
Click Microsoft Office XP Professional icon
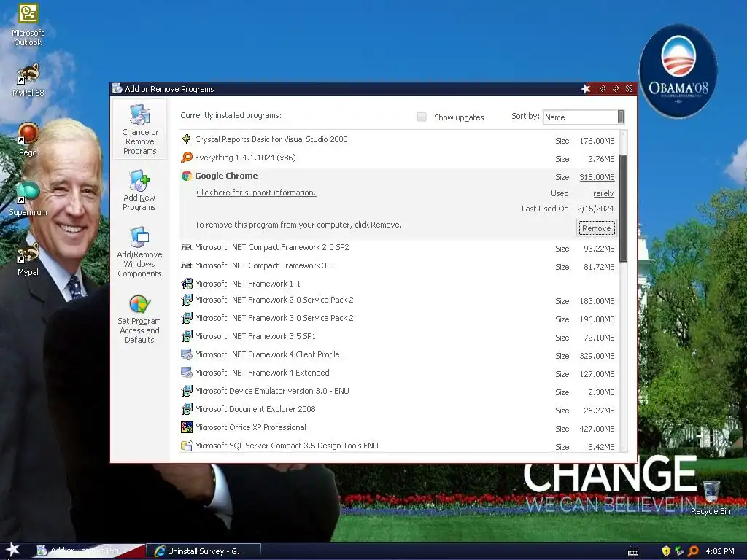pyautogui.click(x=186, y=427)
